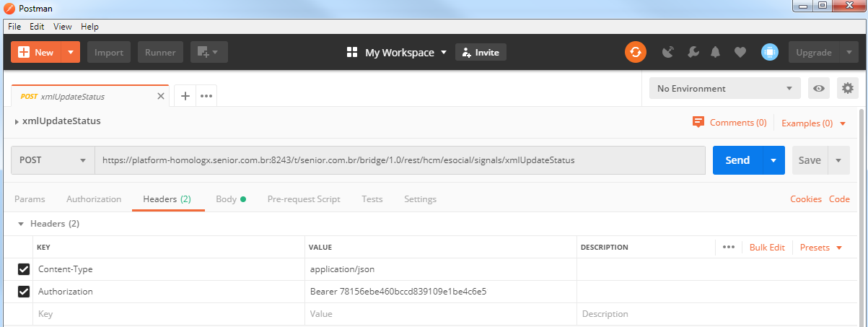
Task: Open the notifications bell icon
Action: click(716, 52)
